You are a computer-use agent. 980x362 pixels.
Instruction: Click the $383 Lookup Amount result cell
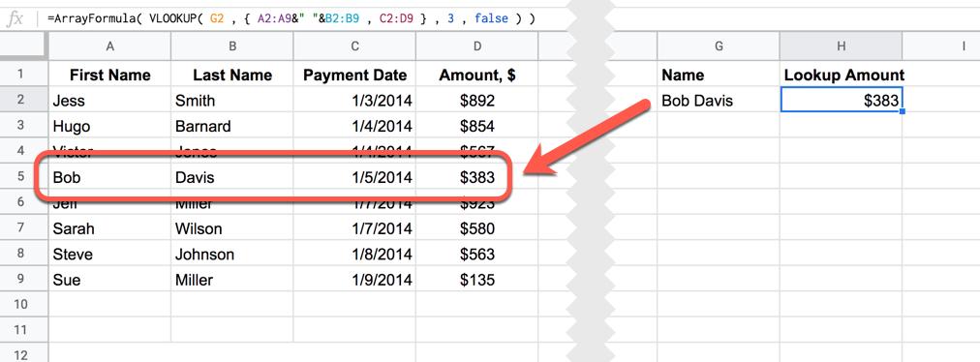(841, 100)
